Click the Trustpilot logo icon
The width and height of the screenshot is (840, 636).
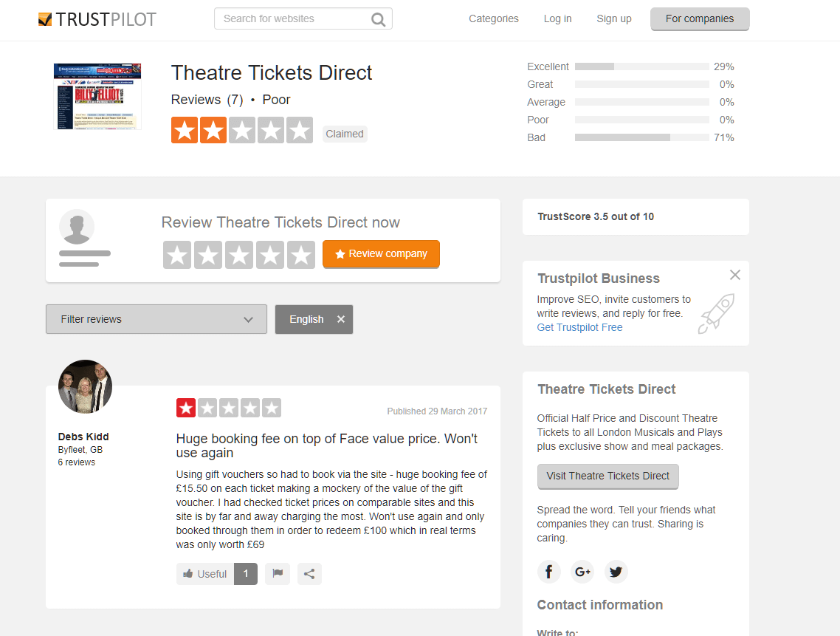[x=45, y=18]
